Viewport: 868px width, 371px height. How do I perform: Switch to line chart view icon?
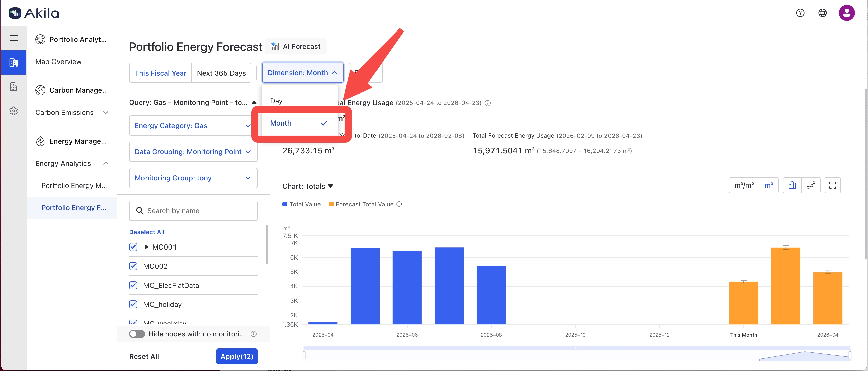pyautogui.click(x=811, y=185)
